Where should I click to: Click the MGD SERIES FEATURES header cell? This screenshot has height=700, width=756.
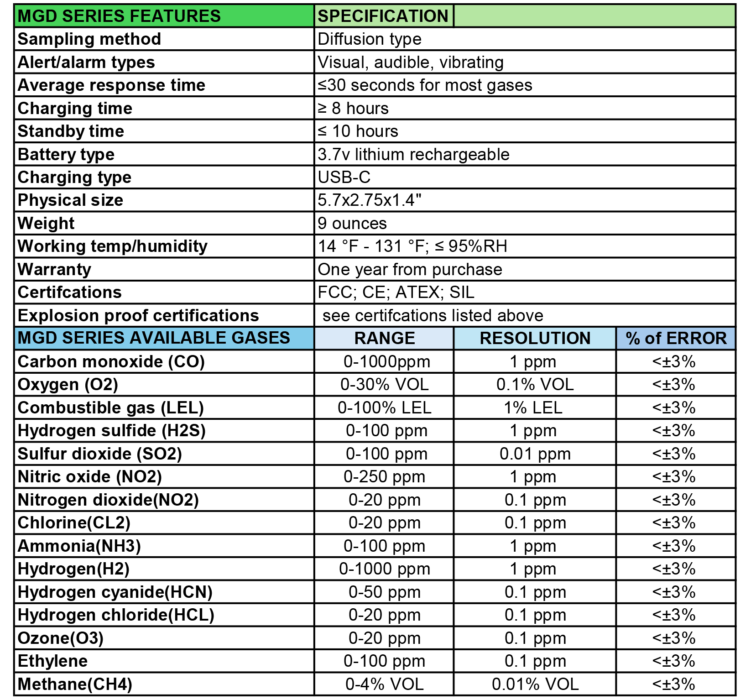point(164,16)
